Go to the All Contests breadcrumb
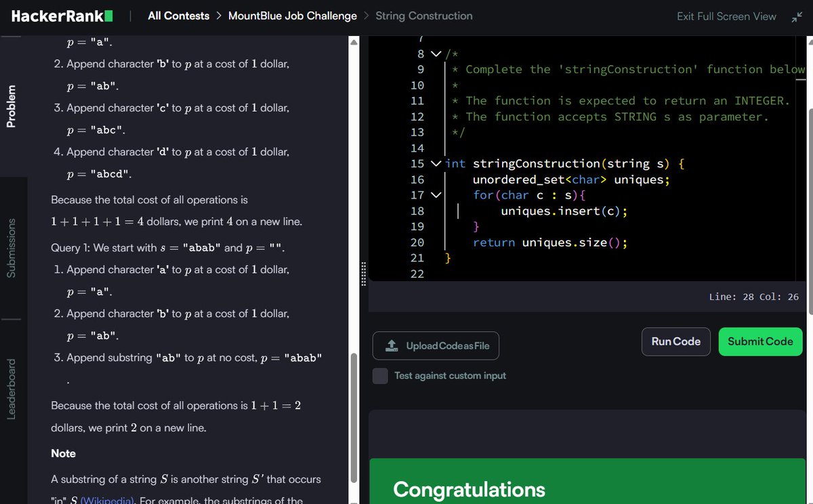This screenshot has height=504, width=813. pos(178,16)
